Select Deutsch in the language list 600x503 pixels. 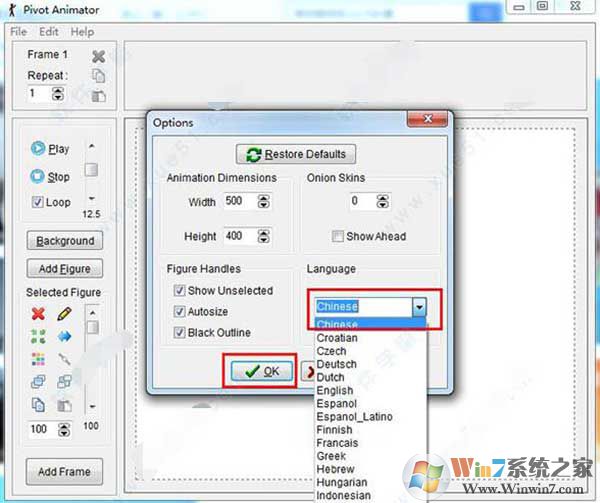(370, 364)
